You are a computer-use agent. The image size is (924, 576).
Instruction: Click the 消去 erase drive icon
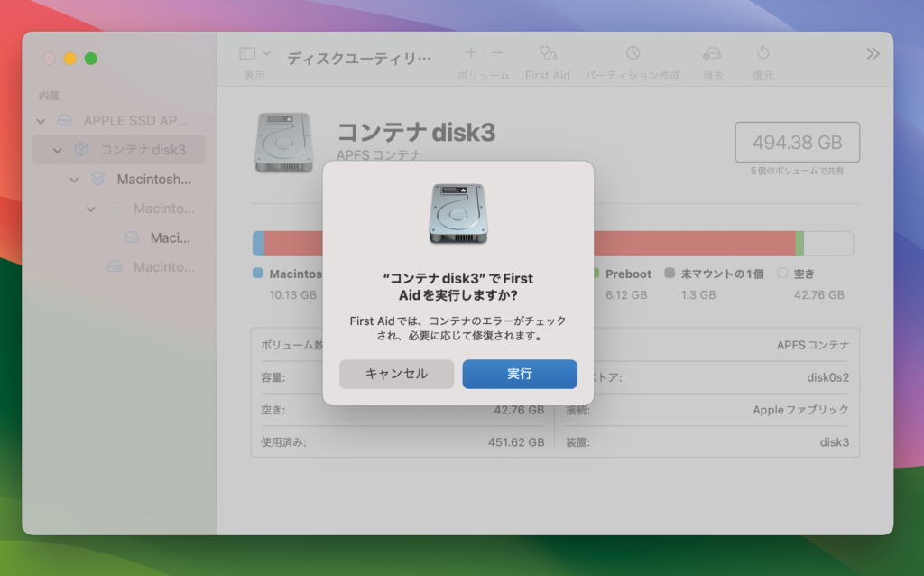coord(712,53)
